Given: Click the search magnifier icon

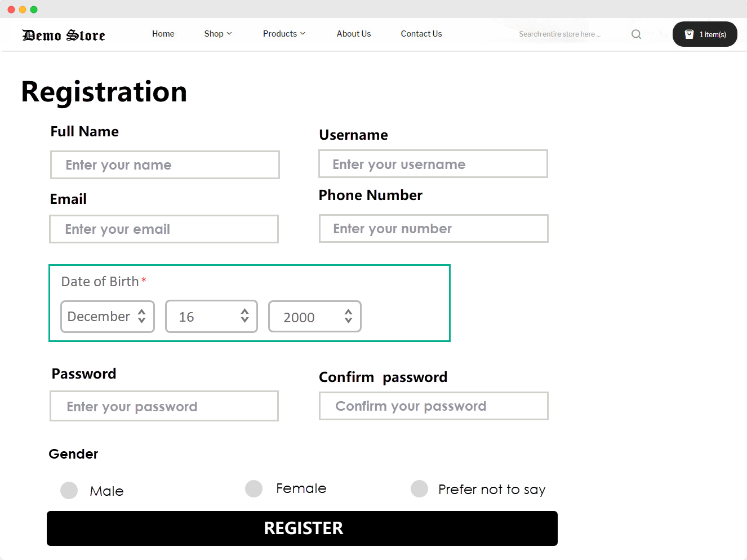Looking at the screenshot, I should (x=636, y=34).
